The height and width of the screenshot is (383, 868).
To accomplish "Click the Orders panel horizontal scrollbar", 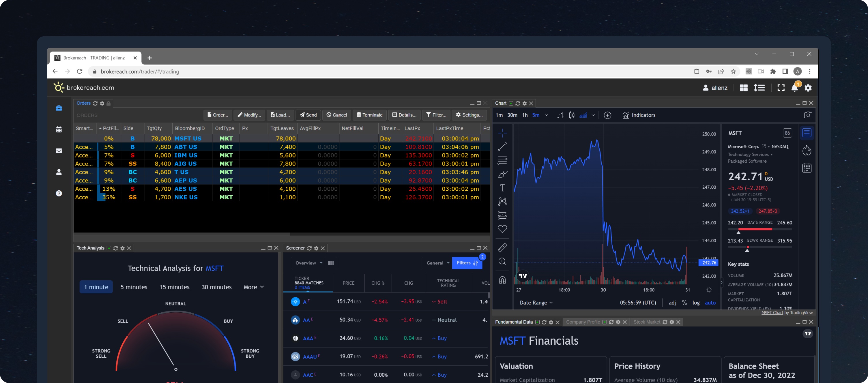I will click(182, 234).
